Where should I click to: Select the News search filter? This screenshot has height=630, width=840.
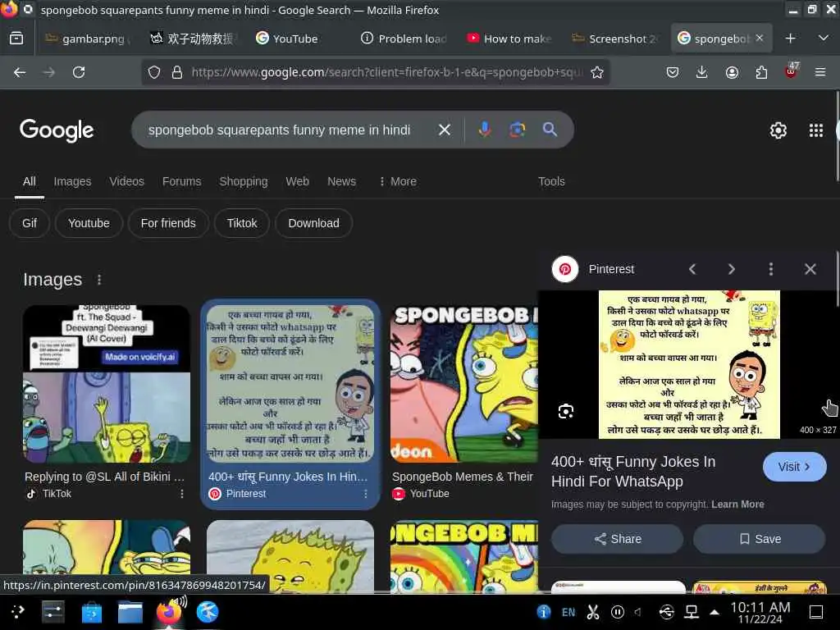coord(341,181)
